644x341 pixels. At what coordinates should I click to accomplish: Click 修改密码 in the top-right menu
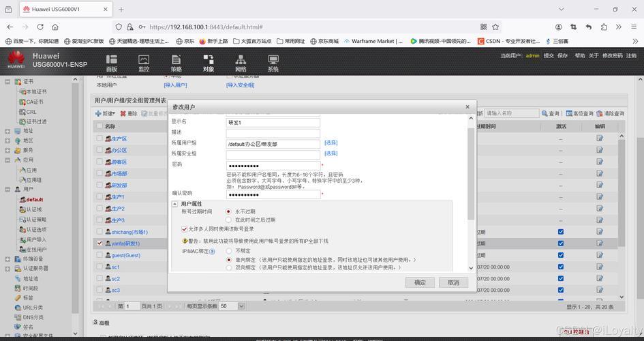[x=613, y=55]
